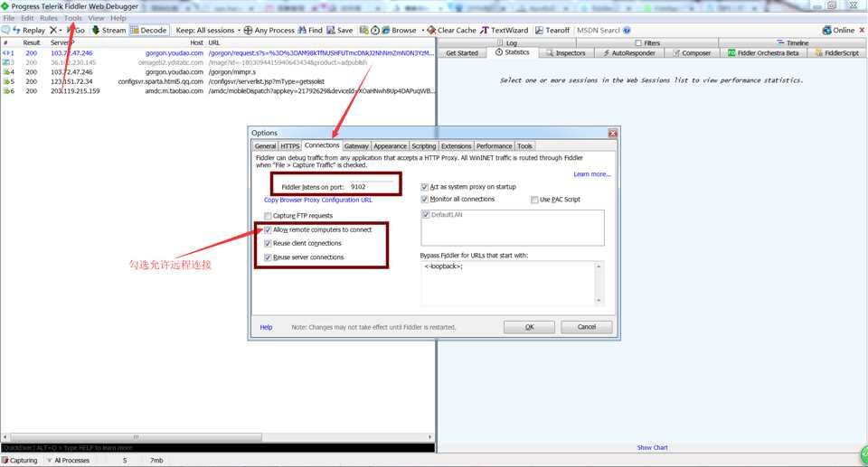868x467 pixels.
Task: Toggle Act as system proxy on startup
Action: [x=425, y=187]
